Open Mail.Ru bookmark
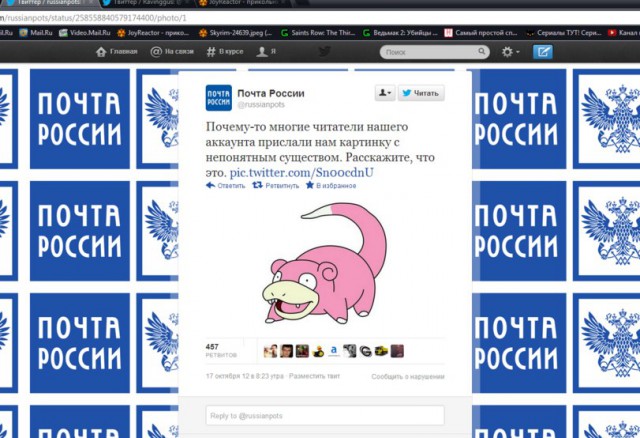 pyautogui.click(x=36, y=33)
